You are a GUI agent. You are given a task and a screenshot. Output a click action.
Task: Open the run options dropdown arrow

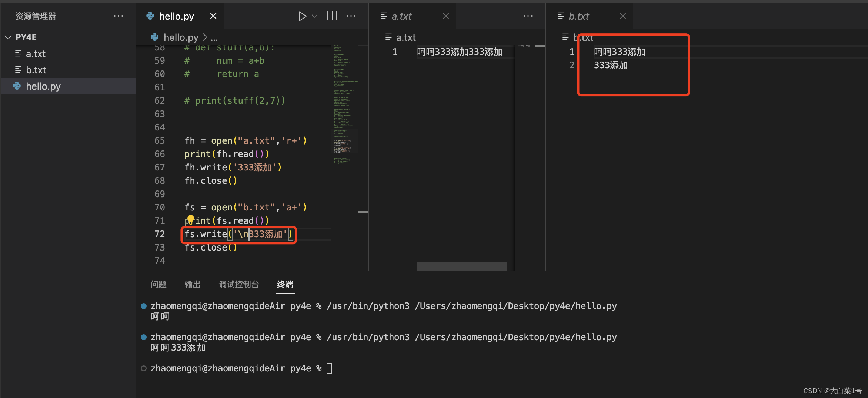pyautogui.click(x=315, y=16)
